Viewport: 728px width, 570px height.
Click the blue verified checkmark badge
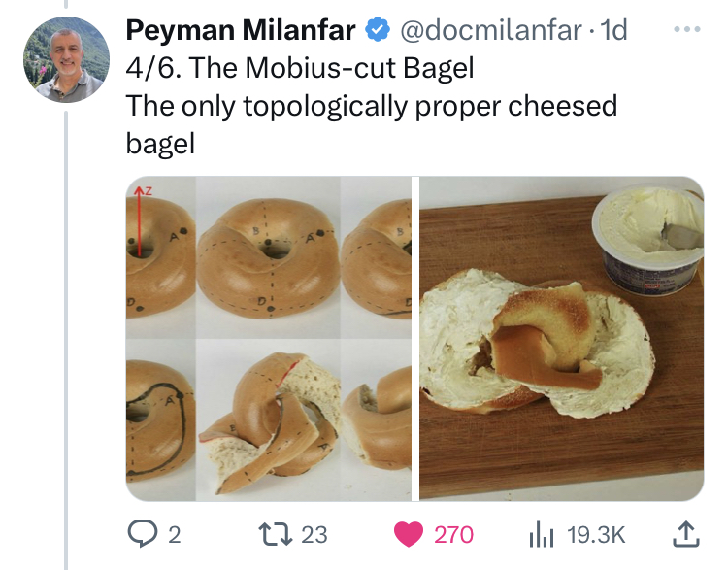click(375, 31)
